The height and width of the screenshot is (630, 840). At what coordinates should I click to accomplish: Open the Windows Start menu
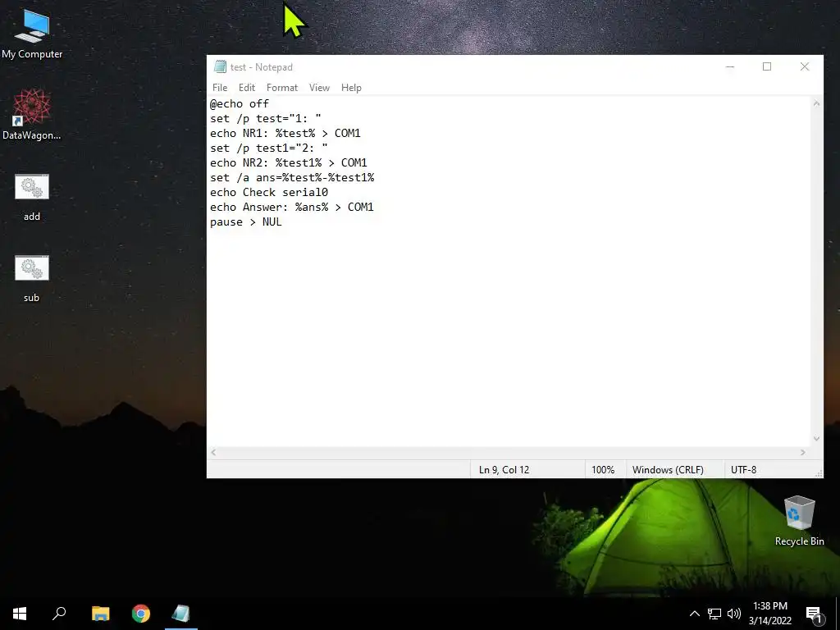pyautogui.click(x=20, y=614)
